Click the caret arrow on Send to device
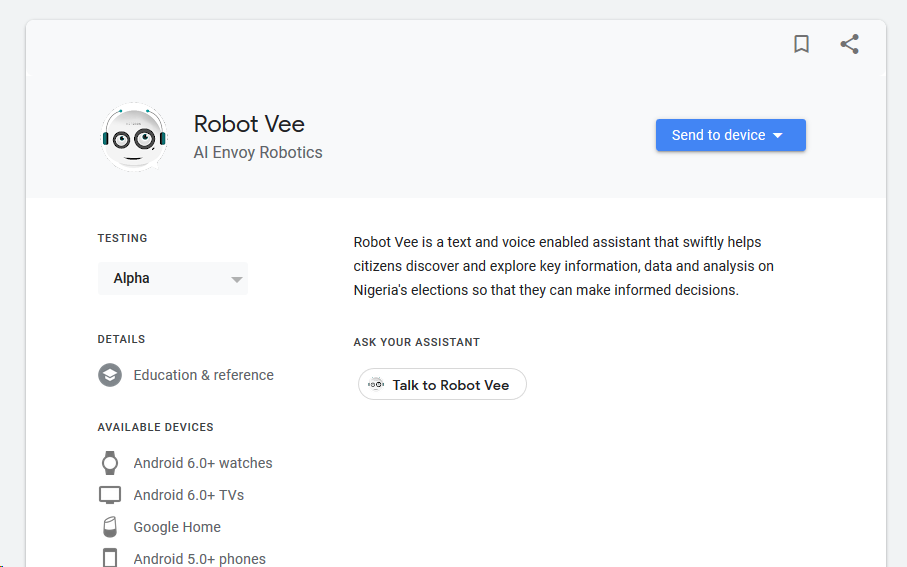This screenshot has width=907, height=567. click(x=778, y=135)
